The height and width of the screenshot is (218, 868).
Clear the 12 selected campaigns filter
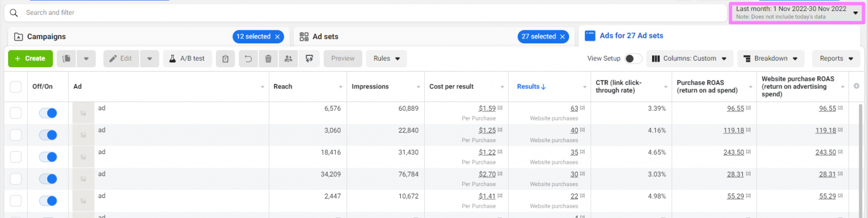277,36
